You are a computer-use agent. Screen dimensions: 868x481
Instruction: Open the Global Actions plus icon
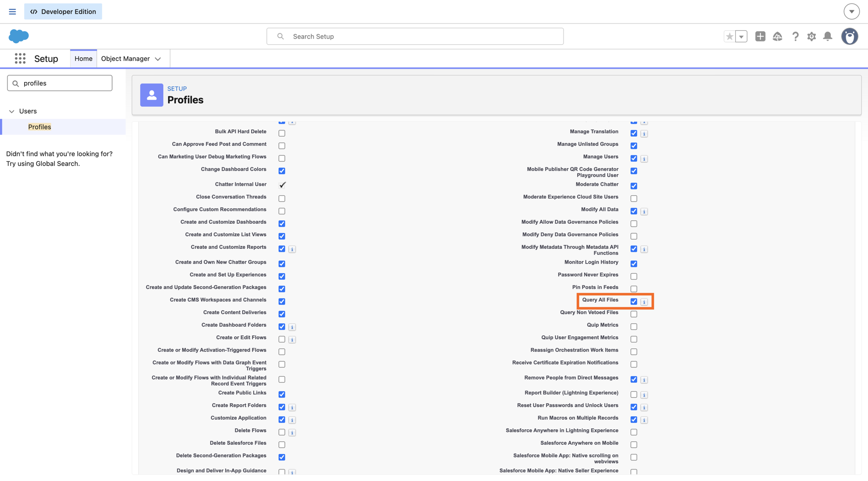click(x=760, y=36)
